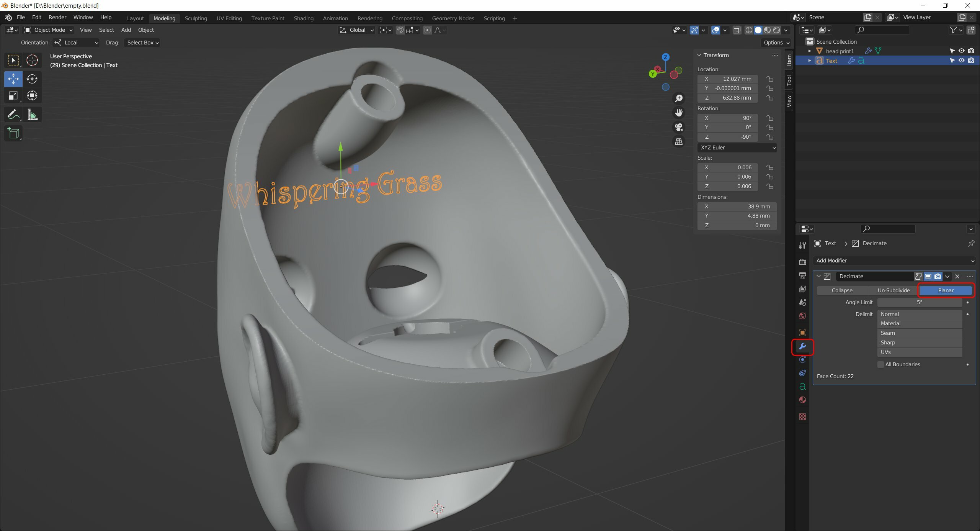Open the View Layer properties tab

pyautogui.click(x=802, y=289)
